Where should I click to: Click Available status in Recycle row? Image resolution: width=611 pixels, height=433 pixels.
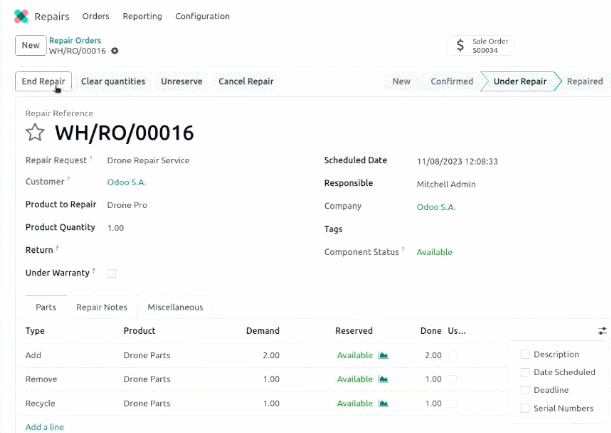tap(355, 403)
